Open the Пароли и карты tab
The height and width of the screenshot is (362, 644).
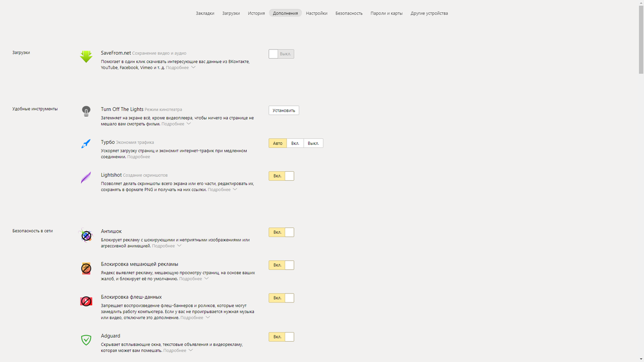tap(386, 13)
